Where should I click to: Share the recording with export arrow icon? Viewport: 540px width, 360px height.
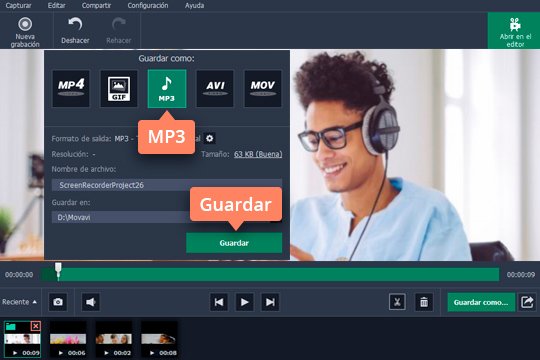tap(527, 302)
